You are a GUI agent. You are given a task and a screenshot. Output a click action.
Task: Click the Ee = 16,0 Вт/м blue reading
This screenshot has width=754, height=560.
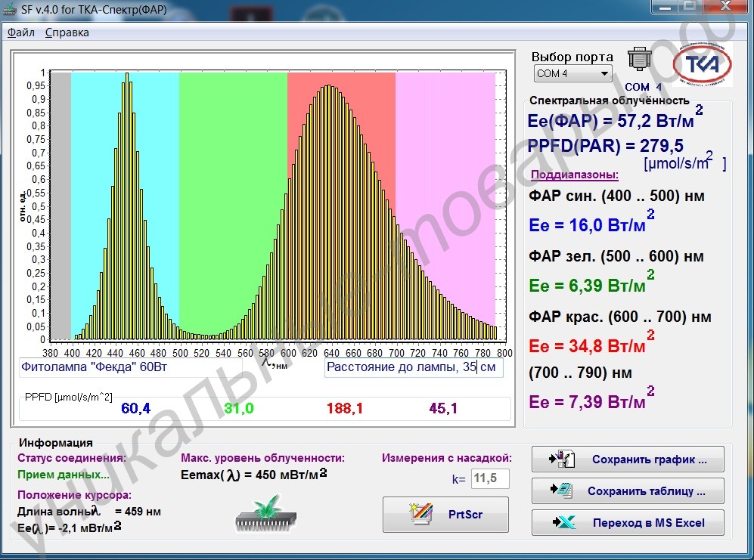(591, 223)
